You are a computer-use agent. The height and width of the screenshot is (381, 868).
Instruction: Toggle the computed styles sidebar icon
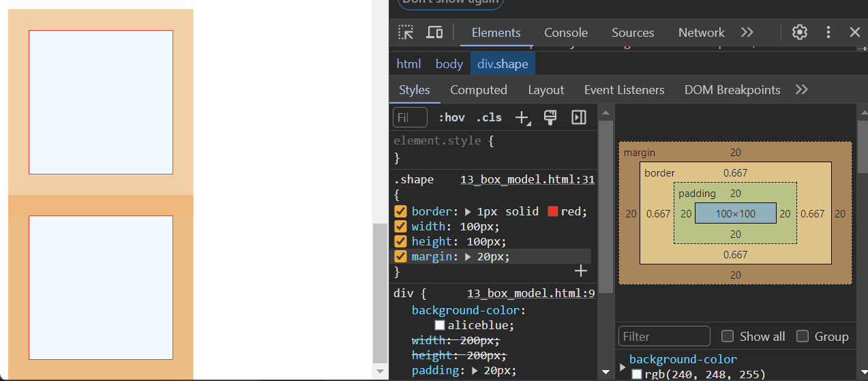(x=579, y=117)
